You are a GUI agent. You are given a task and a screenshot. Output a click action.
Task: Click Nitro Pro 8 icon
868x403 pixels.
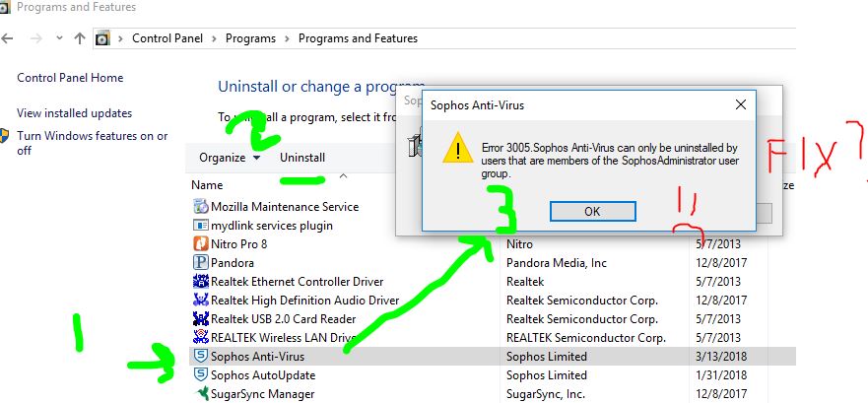[200, 243]
